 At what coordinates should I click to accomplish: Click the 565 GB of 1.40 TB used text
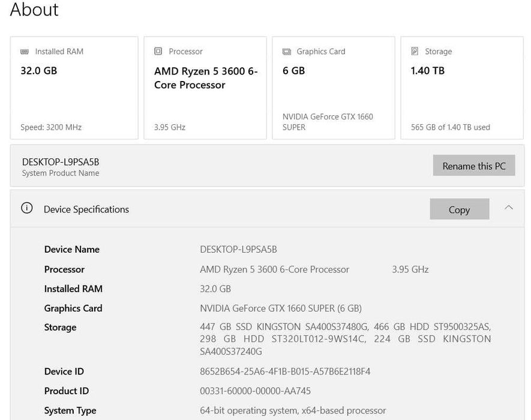450,127
